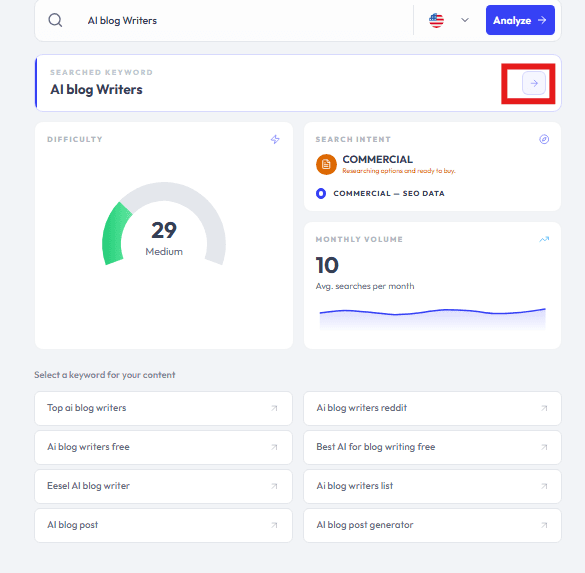Click the orange Commercial intent document icon
The width and height of the screenshot is (585, 573).
coord(326,164)
